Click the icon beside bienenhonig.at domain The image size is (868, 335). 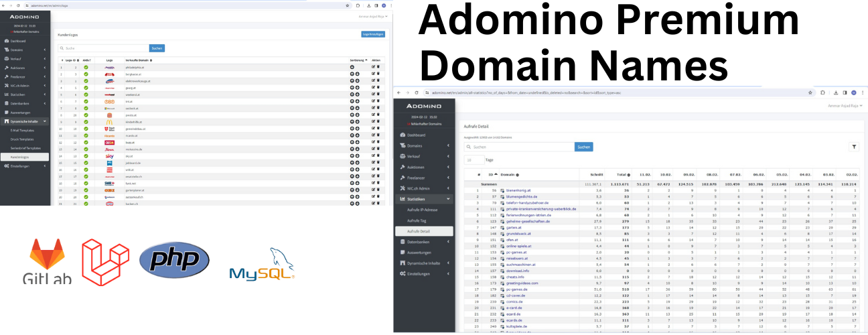[x=502, y=190]
